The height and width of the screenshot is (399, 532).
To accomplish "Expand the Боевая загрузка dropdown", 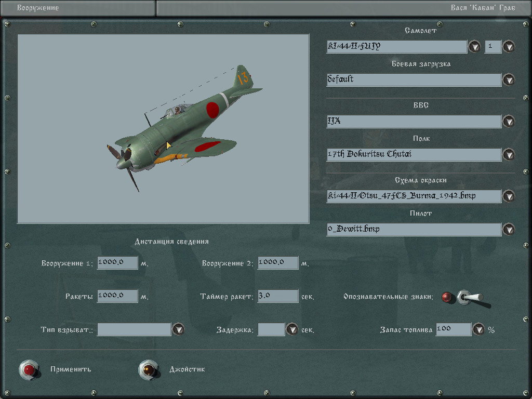I will click(x=509, y=80).
